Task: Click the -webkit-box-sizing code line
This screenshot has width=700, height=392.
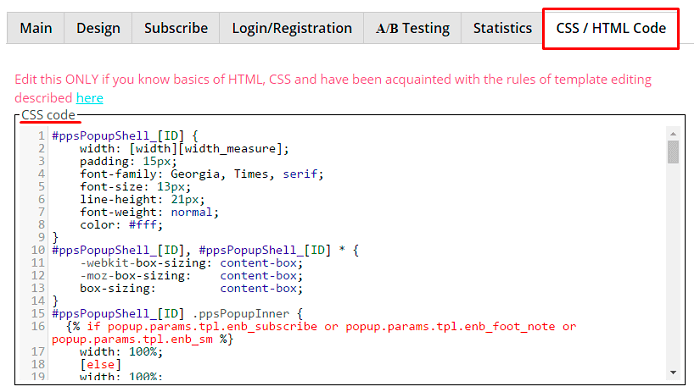Action: (191, 263)
